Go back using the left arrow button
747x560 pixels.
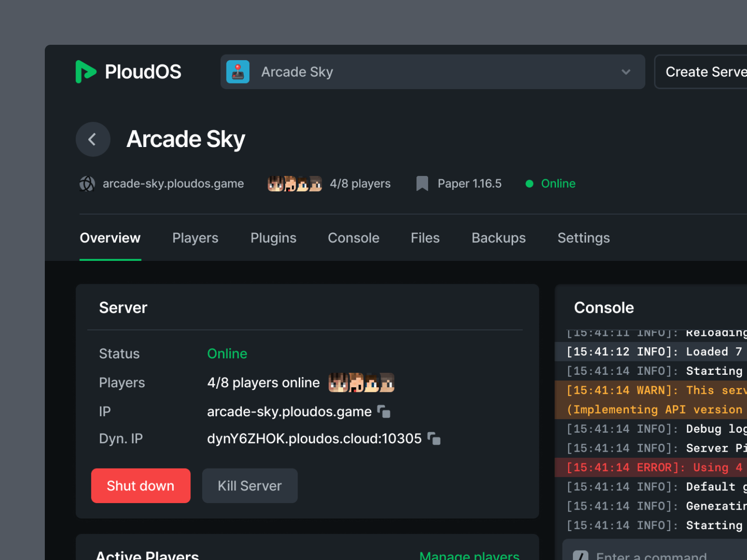click(x=93, y=139)
